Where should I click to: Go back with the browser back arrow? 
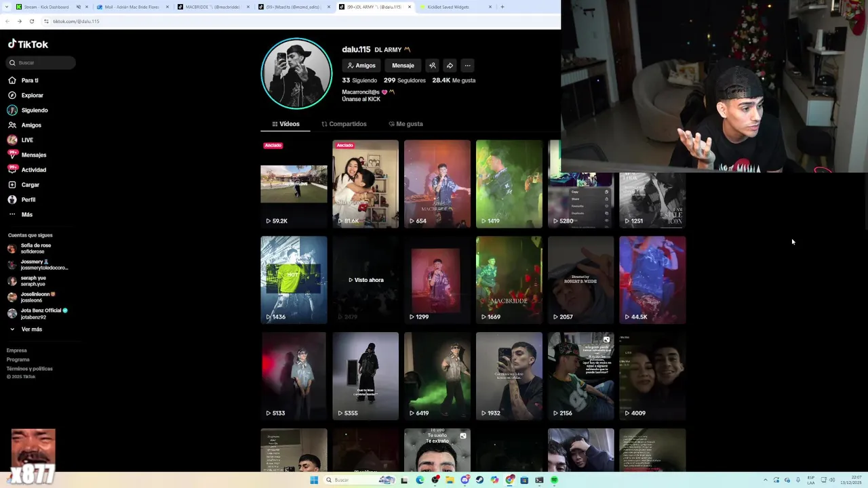point(7,21)
